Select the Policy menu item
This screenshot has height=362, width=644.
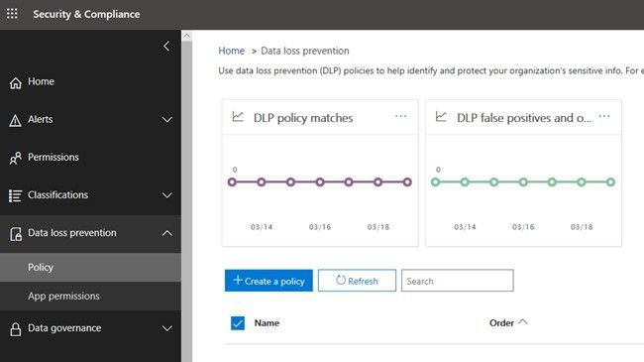(x=90, y=268)
